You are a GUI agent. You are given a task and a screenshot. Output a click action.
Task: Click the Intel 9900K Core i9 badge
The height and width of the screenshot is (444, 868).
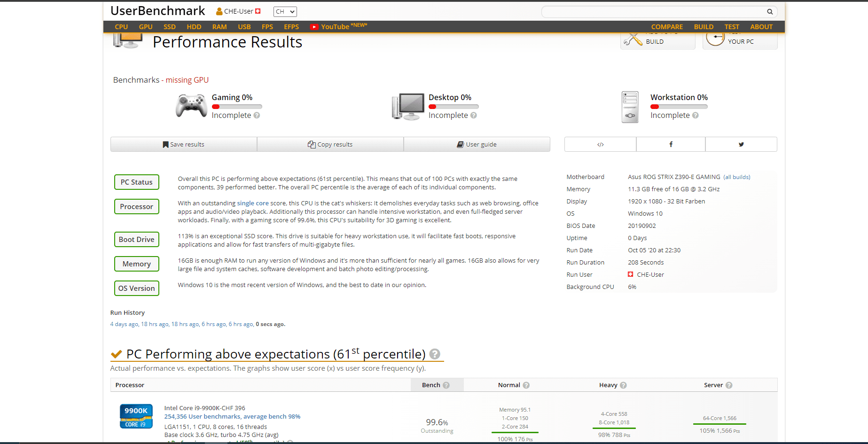pyautogui.click(x=136, y=416)
